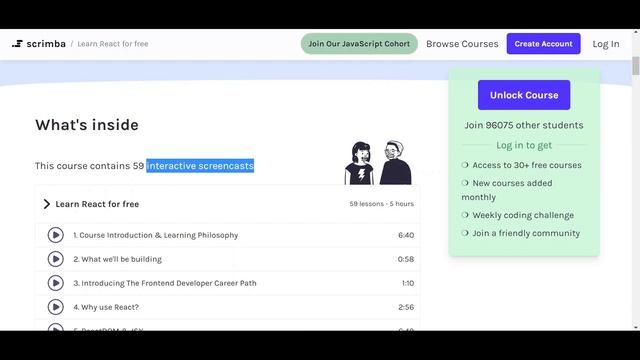640x360 pixels.
Task: Click the Learn React for free section heading
Action: pyautogui.click(x=97, y=204)
